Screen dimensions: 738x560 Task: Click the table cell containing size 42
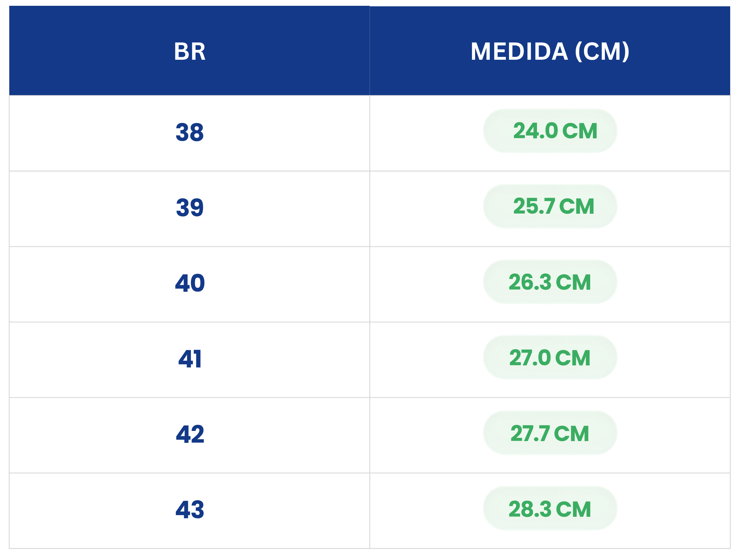190,435
